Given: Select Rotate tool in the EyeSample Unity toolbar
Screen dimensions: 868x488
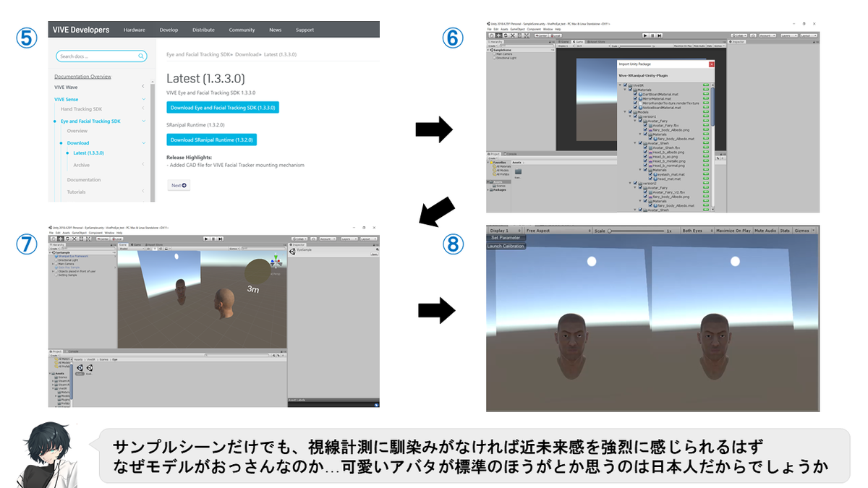Looking at the screenshot, I should 67,239.
